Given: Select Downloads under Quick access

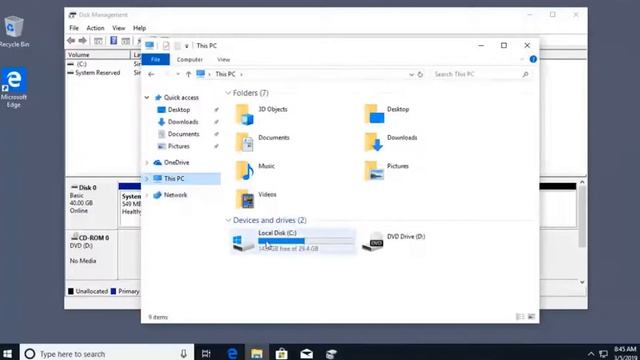Looking at the screenshot, I should [182, 122].
